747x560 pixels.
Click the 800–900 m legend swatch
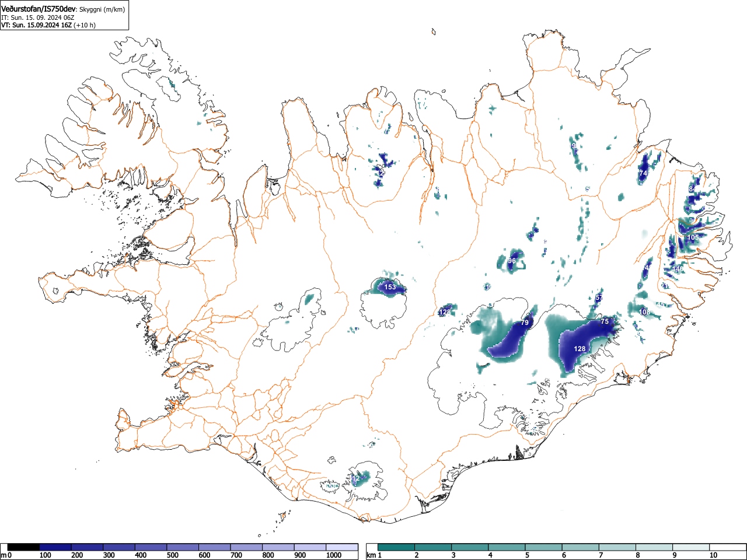point(278,547)
